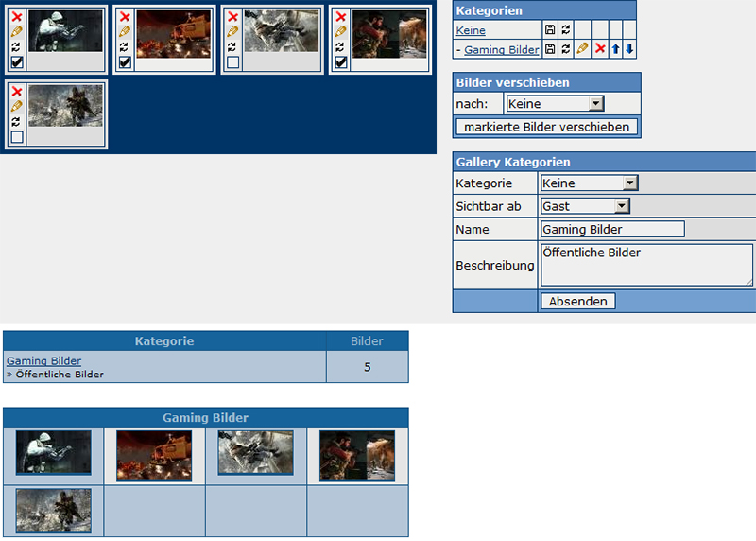The width and height of the screenshot is (756, 541).
Task: Edit the burning vehicle image with pencil icon
Action: tap(125, 32)
